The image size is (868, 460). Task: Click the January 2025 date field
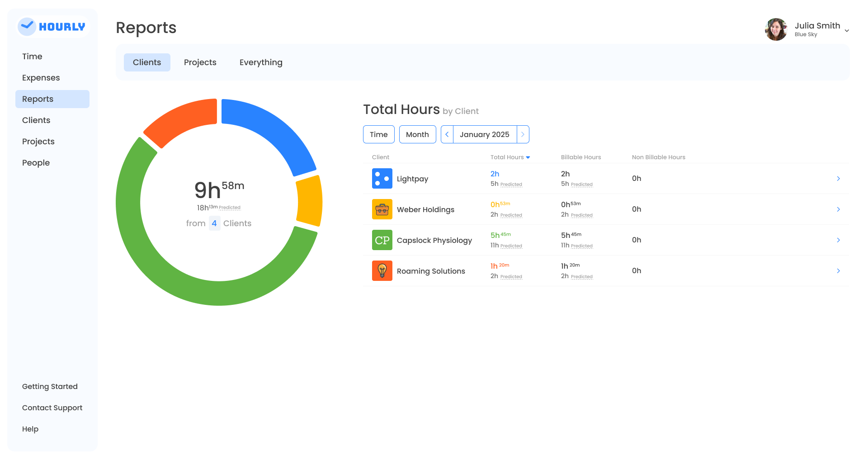(x=484, y=134)
